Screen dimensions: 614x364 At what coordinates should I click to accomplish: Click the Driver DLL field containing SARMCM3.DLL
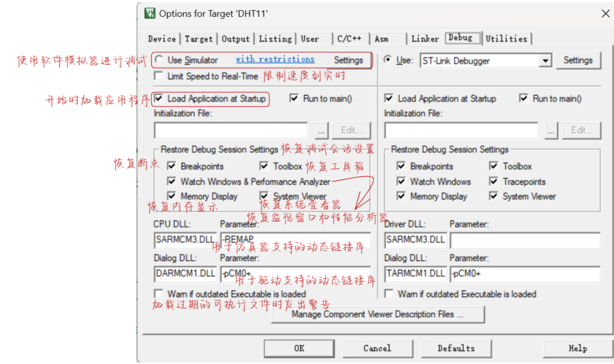[x=416, y=240]
